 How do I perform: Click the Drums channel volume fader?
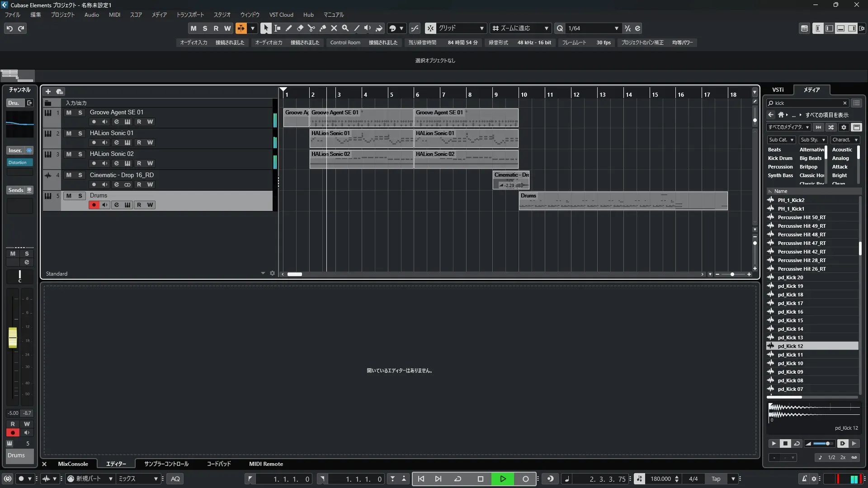[x=13, y=338]
